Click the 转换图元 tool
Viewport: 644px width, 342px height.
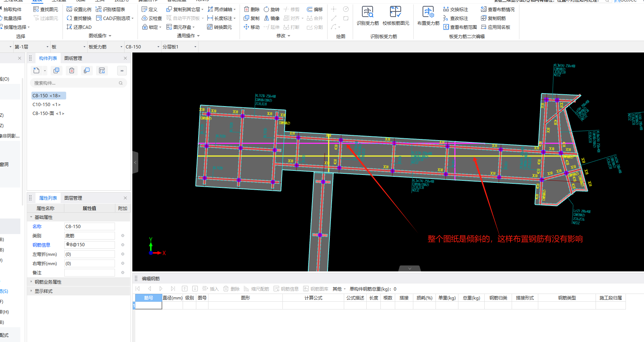tap(220, 27)
